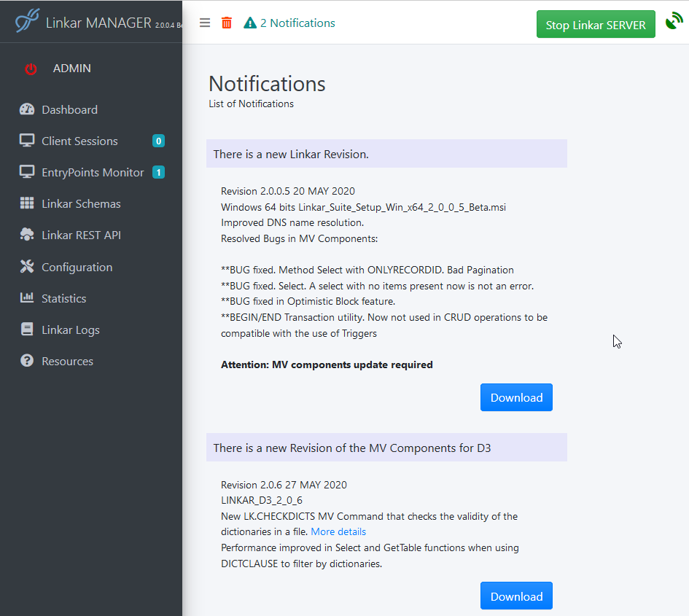Click the Linkar Schemas grid icon
Image resolution: width=689 pixels, height=616 pixels.
[27, 203]
